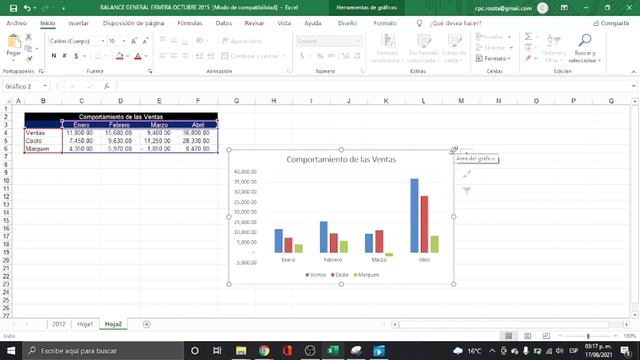
Task: Expand the Name Box dropdown arrow
Action: click(x=45, y=86)
